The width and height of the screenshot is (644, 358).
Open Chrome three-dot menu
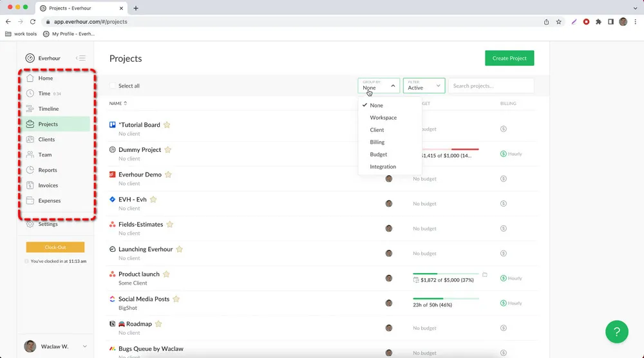click(636, 22)
